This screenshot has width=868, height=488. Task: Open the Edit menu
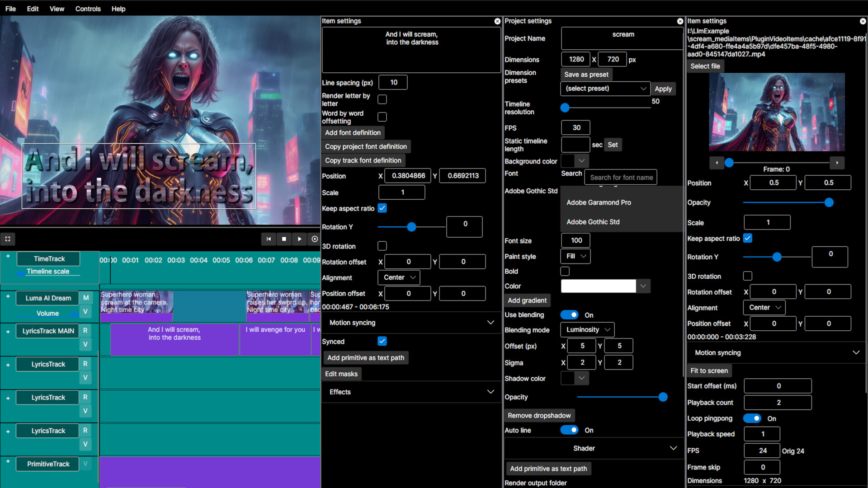coord(32,9)
